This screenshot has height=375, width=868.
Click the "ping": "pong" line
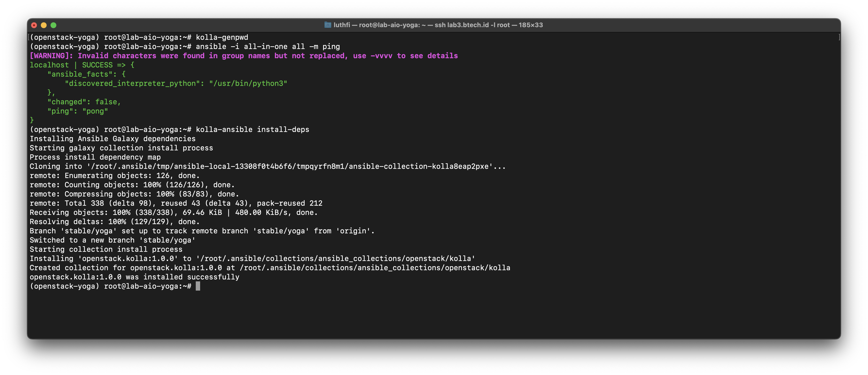[77, 111]
